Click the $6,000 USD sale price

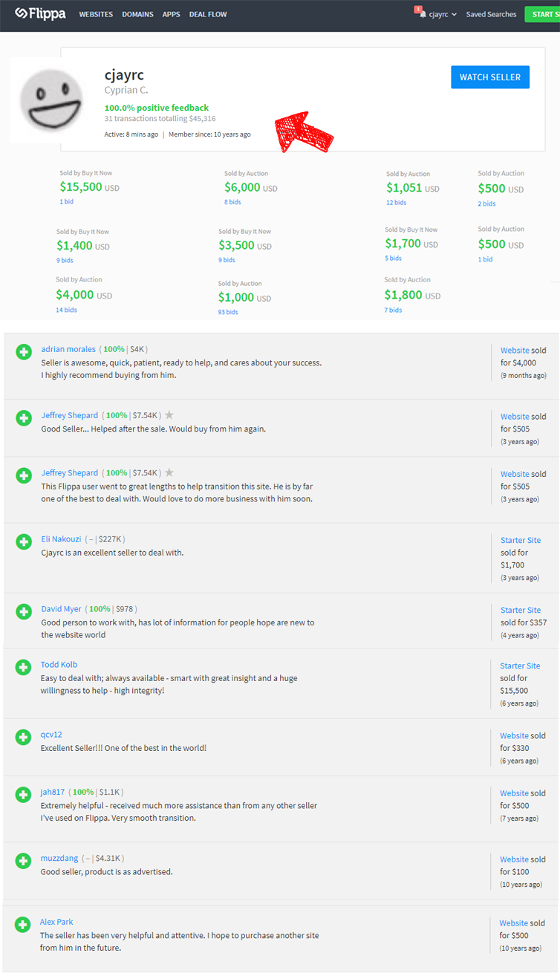click(251, 188)
